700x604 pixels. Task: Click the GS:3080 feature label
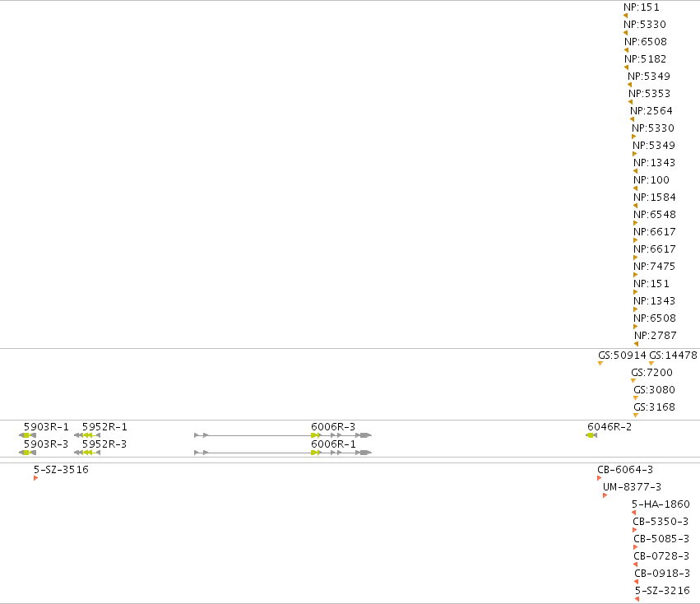point(655,389)
